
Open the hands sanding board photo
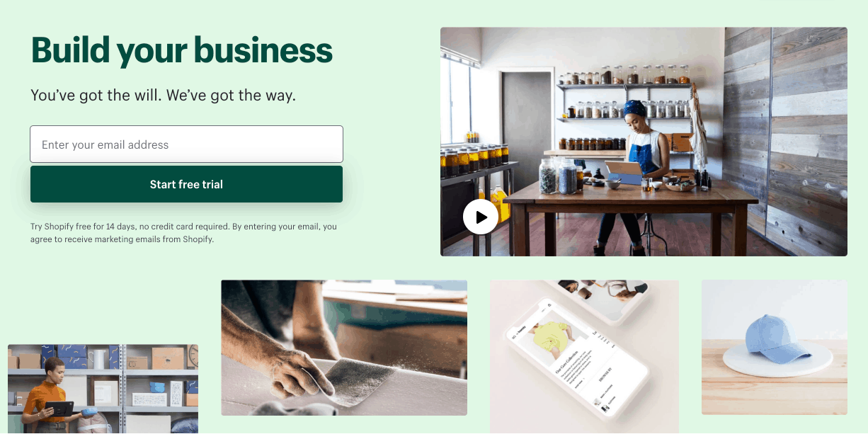pos(344,348)
